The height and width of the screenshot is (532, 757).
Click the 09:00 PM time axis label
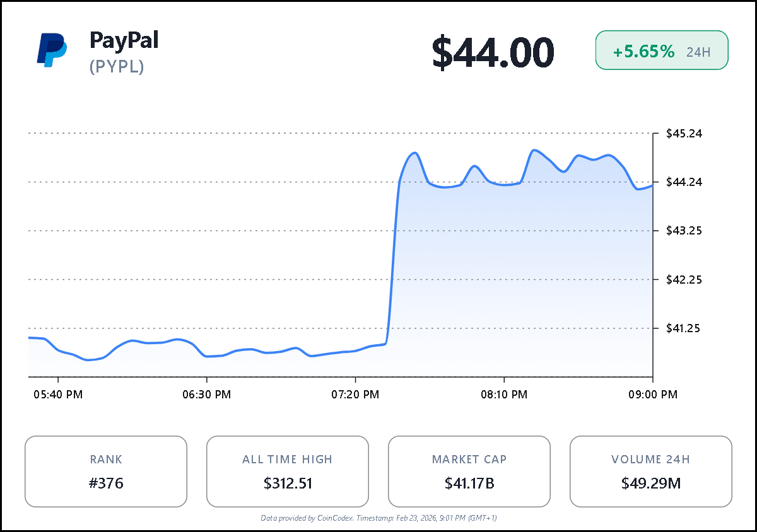point(653,395)
